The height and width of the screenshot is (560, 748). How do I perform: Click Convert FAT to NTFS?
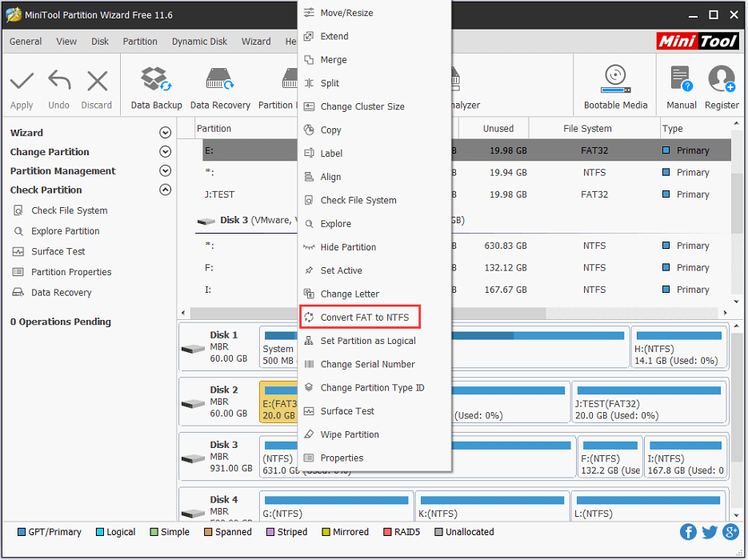point(360,317)
